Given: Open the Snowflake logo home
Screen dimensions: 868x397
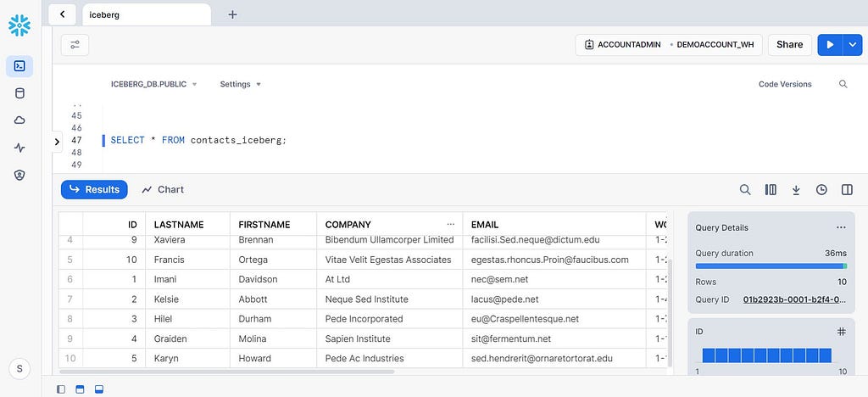Looking at the screenshot, I should [x=19, y=25].
